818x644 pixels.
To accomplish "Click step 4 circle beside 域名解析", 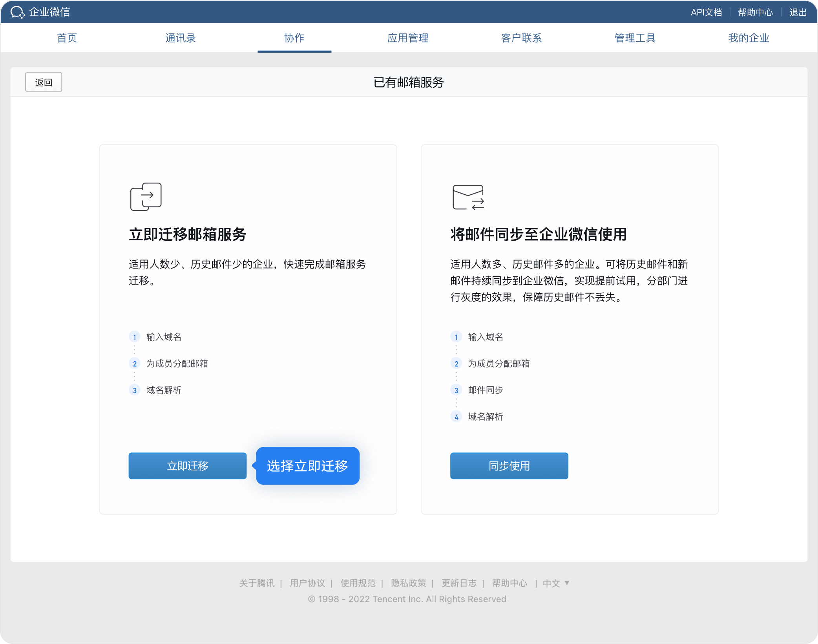I will [456, 417].
